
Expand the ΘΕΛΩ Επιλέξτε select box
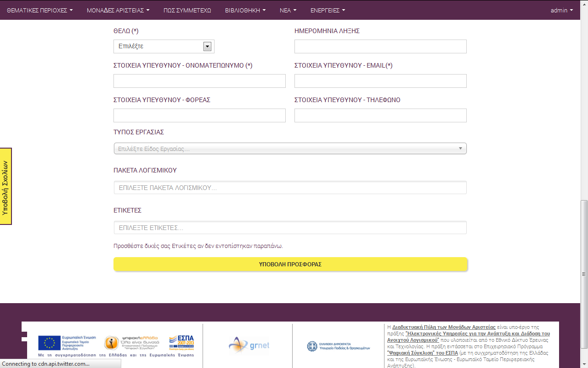pyautogui.click(x=164, y=46)
